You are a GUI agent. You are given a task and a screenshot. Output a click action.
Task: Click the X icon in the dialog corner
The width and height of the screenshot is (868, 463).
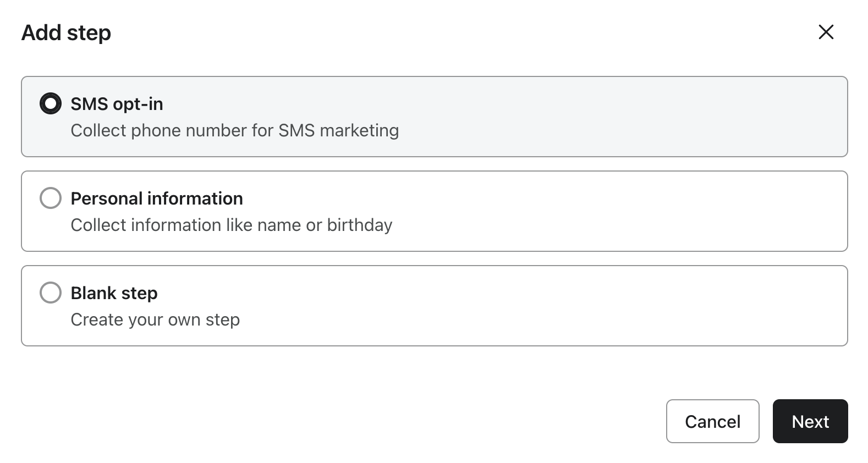(x=826, y=32)
